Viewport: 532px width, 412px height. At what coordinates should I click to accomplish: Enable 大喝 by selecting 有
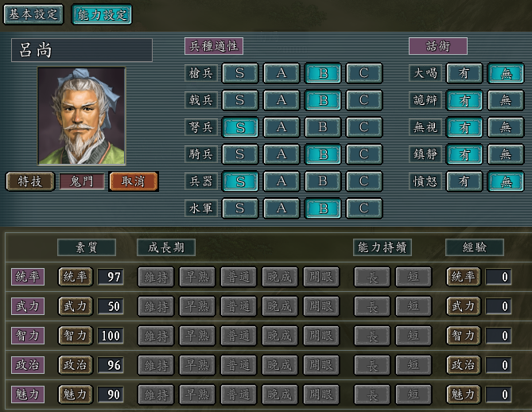point(464,73)
